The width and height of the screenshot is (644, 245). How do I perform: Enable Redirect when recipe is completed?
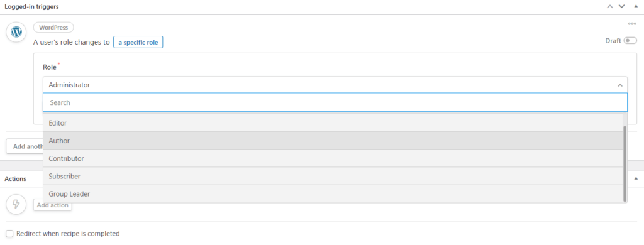9,234
